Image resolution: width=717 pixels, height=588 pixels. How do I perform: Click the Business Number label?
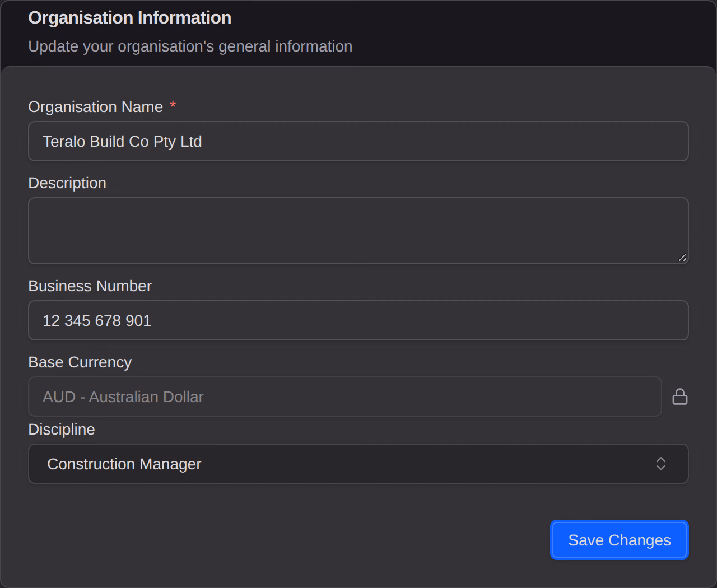point(90,286)
